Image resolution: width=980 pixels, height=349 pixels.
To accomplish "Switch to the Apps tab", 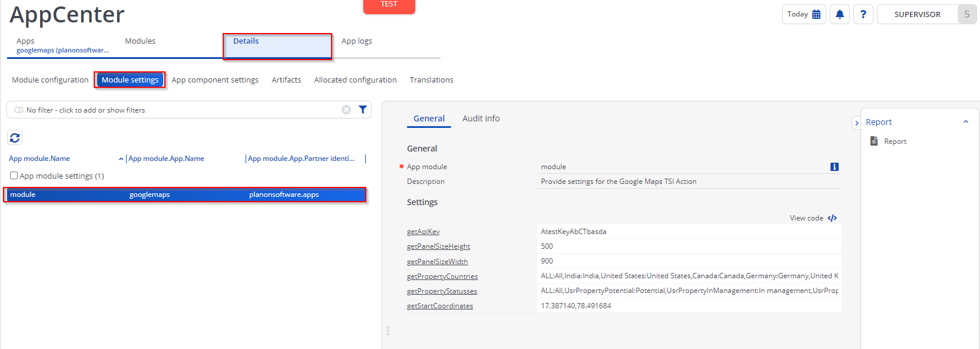I will tap(25, 41).
